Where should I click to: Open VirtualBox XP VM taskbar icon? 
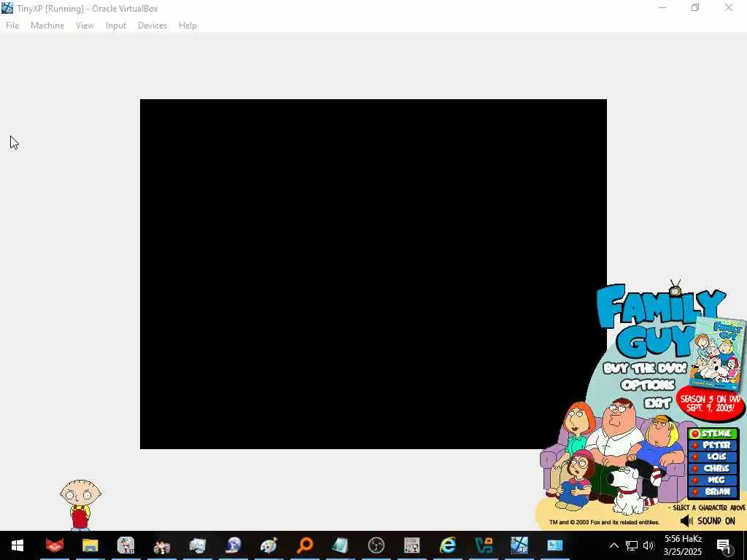coord(519,545)
